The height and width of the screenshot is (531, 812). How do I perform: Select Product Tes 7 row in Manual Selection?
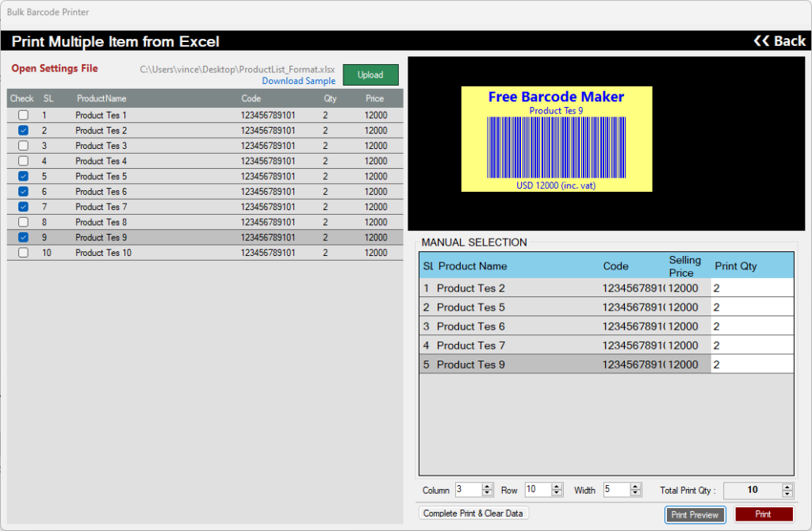pos(515,346)
